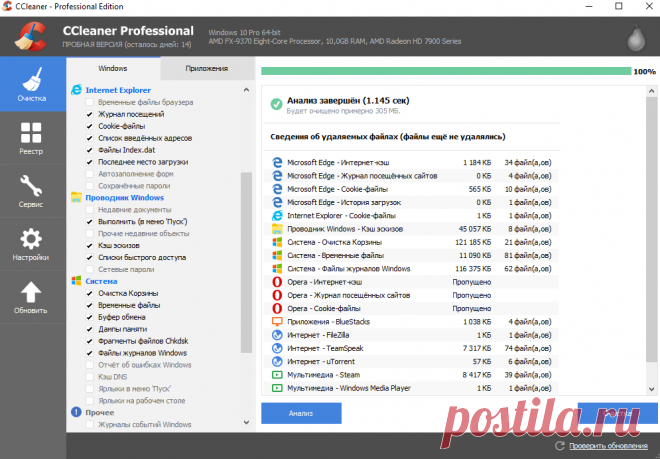The width and height of the screenshot is (660, 459).
Task: Click the uTorrent internet icon
Action: pyautogui.click(x=277, y=362)
